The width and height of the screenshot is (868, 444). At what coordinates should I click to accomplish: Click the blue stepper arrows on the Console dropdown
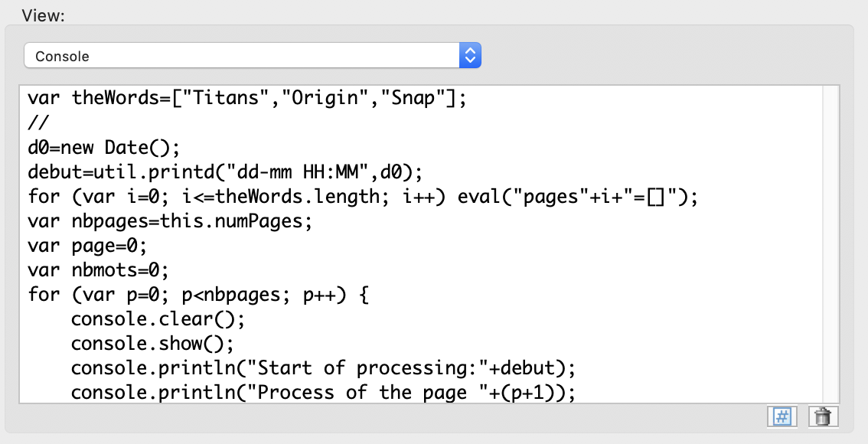[470, 55]
